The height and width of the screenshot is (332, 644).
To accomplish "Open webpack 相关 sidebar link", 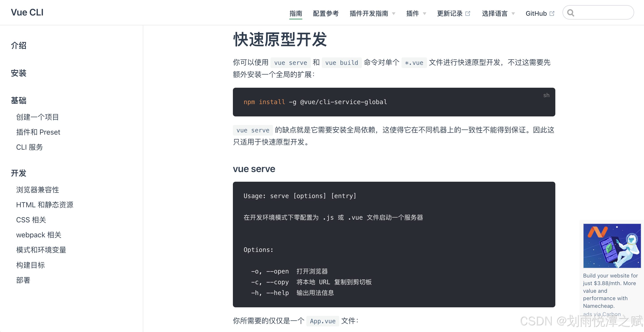I will tap(39, 235).
